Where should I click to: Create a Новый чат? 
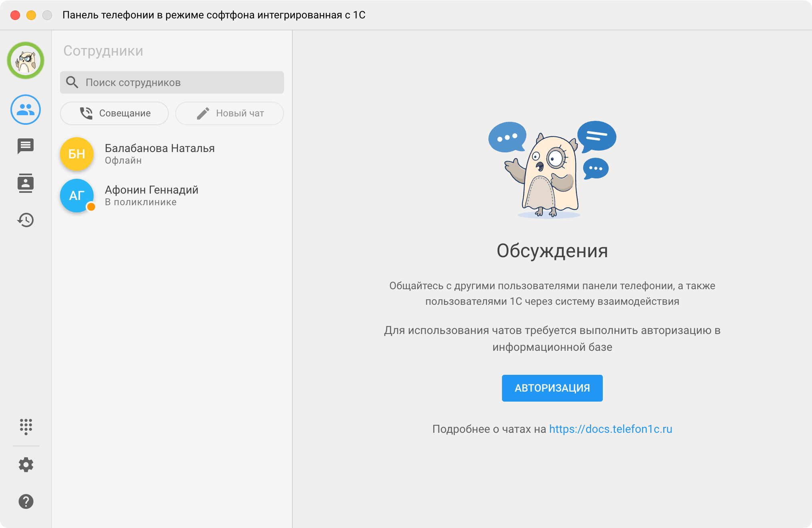click(x=230, y=113)
